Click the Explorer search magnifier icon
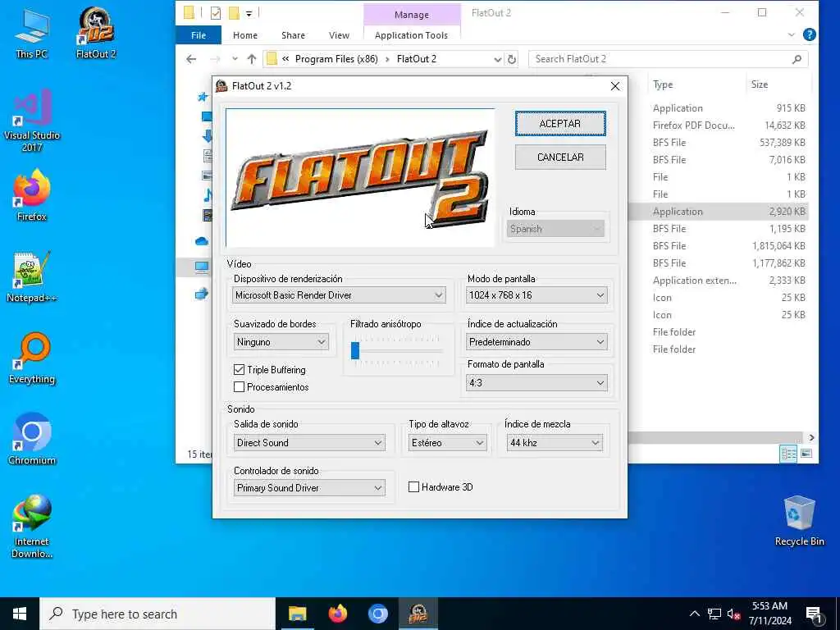The width and height of the screenshot is (840, 630). pos(797,59)
